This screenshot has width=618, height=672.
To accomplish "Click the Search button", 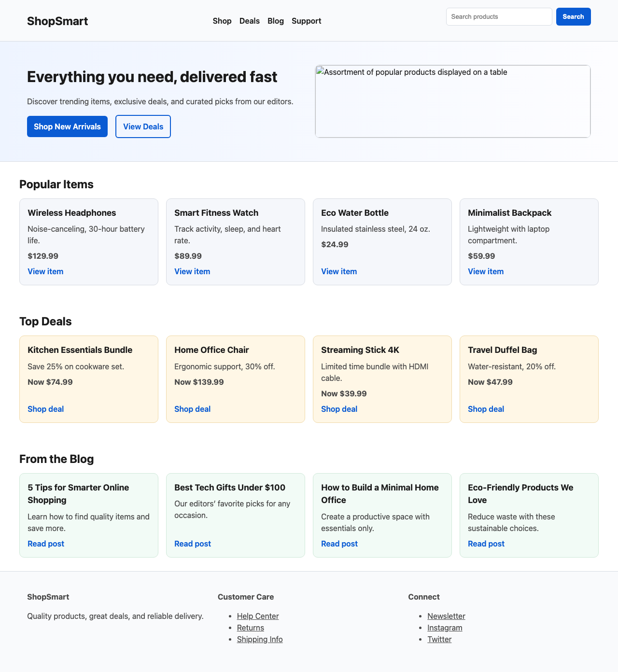I will point(573,16).
